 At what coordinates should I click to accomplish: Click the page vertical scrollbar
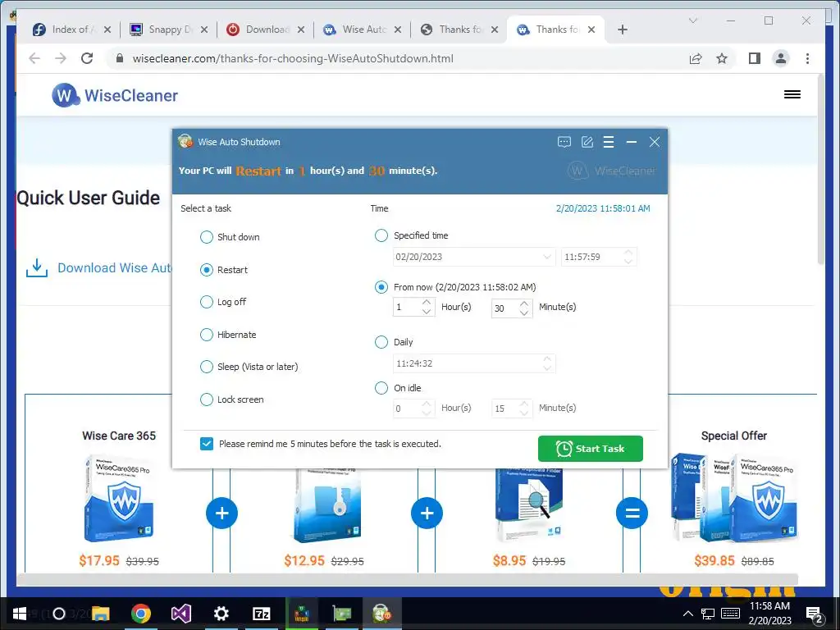click(821, 169)
